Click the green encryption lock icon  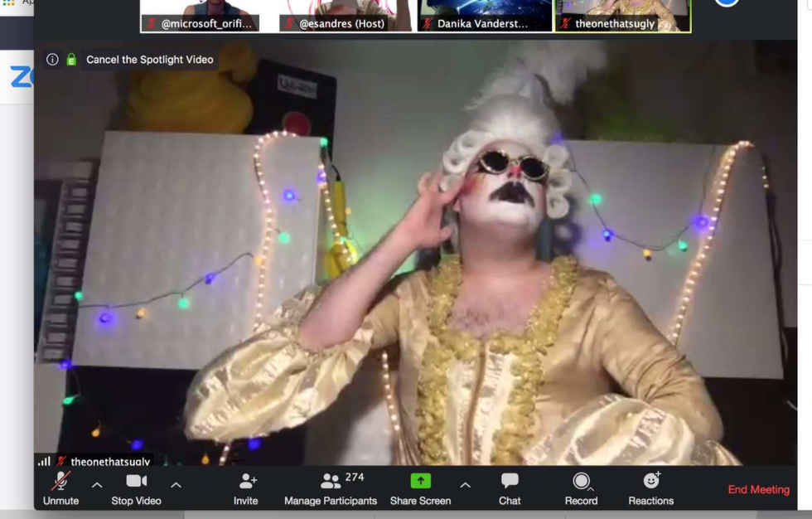point(71,60)
